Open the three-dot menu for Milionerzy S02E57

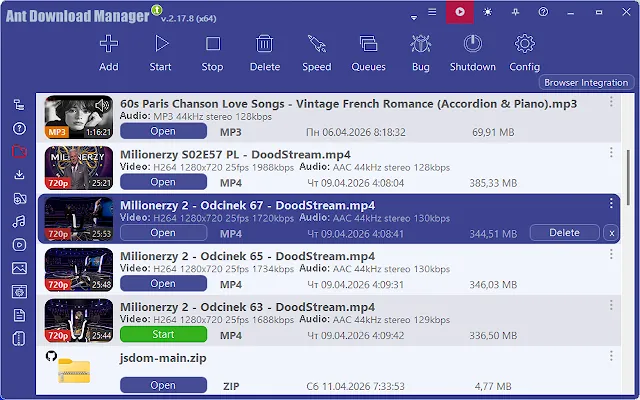(611, 152)
